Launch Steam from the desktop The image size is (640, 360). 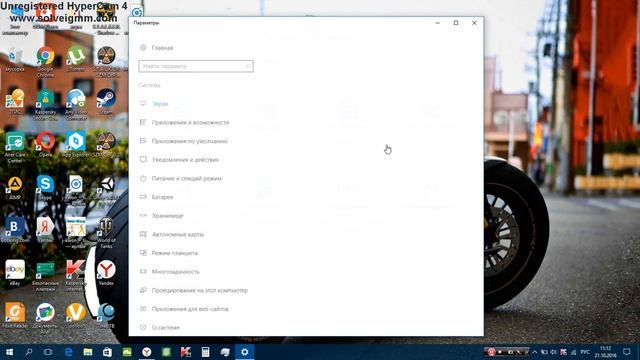point(106,101)
